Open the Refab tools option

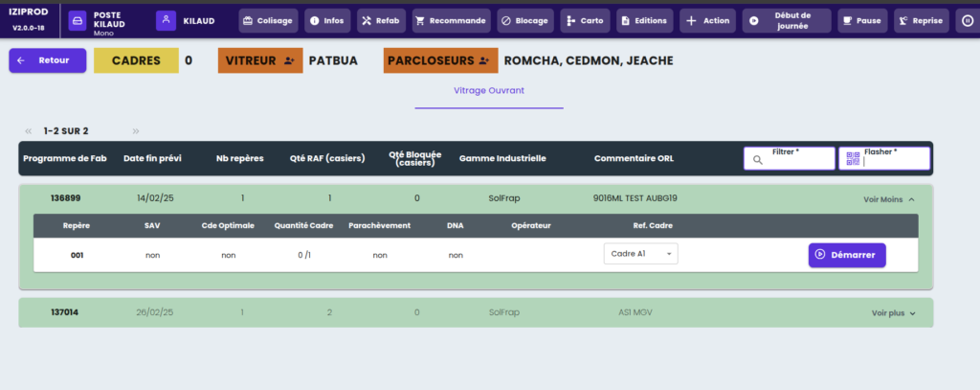tap(380, 20)
